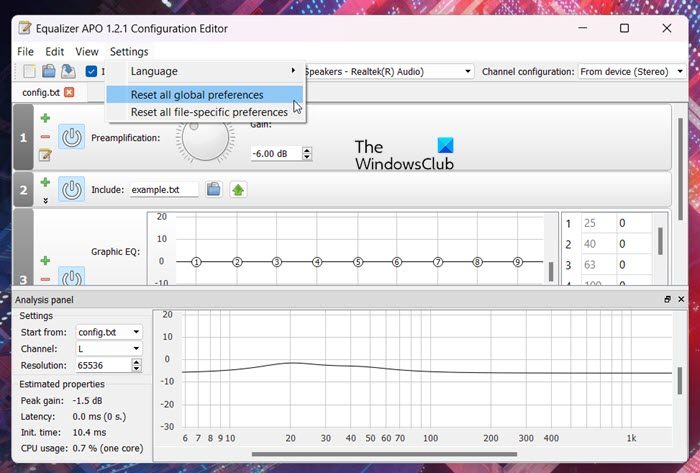Select the row 2 numbered handle
700x473 pixels.
[23, 190]
